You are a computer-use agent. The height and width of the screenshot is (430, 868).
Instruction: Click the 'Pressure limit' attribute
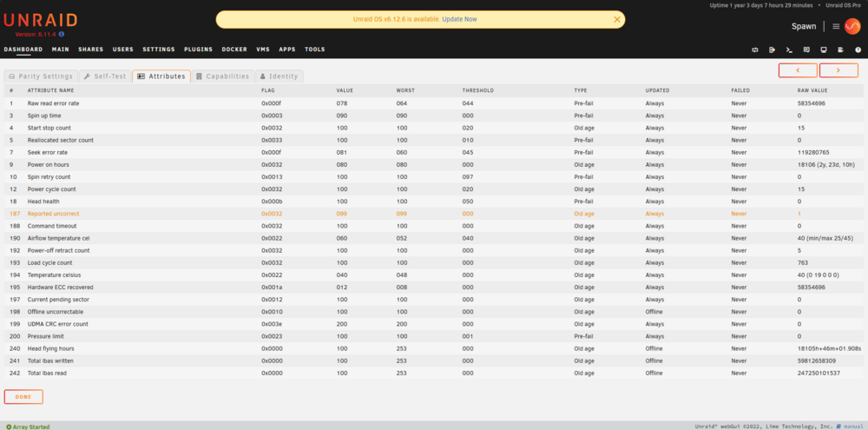pyautogui.click(x=46, y=336)
